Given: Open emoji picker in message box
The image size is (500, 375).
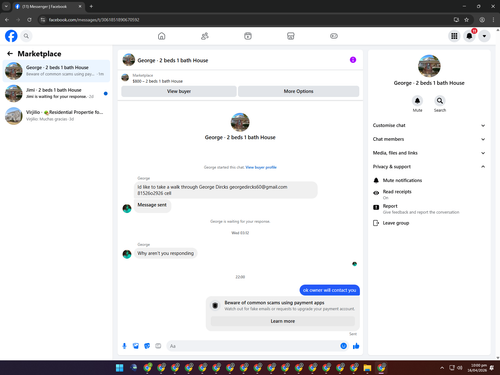Looking at the screenshot, I should 344,346.
